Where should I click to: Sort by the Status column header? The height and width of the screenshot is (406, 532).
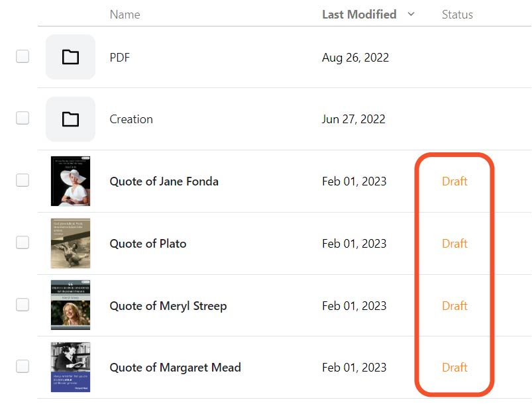point(457,15)
